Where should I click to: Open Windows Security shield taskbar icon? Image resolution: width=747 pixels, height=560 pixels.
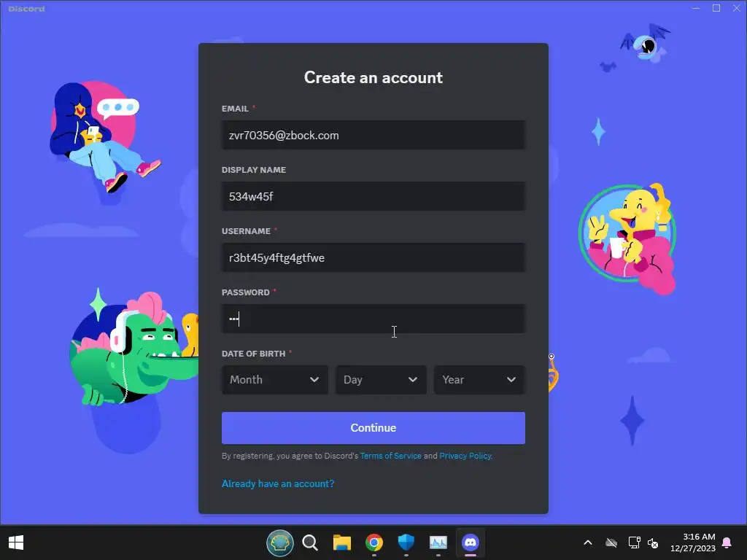(406, 542)
